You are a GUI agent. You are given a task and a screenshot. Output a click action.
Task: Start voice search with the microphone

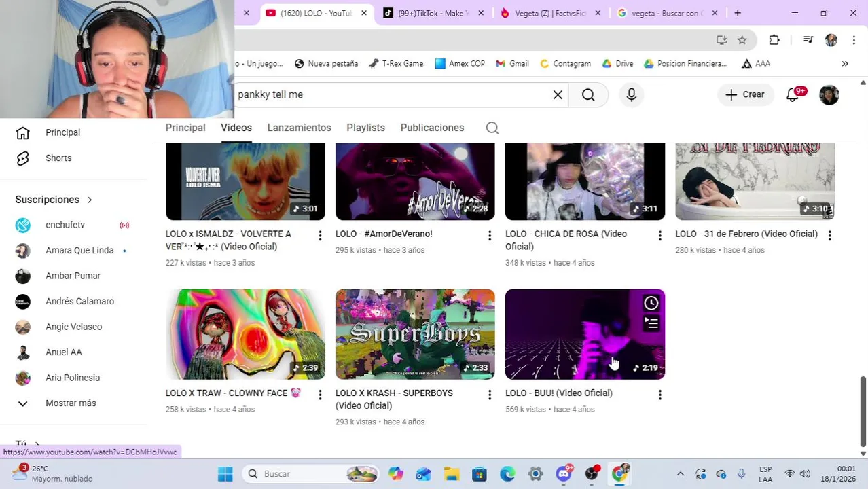tap(632, 95)
